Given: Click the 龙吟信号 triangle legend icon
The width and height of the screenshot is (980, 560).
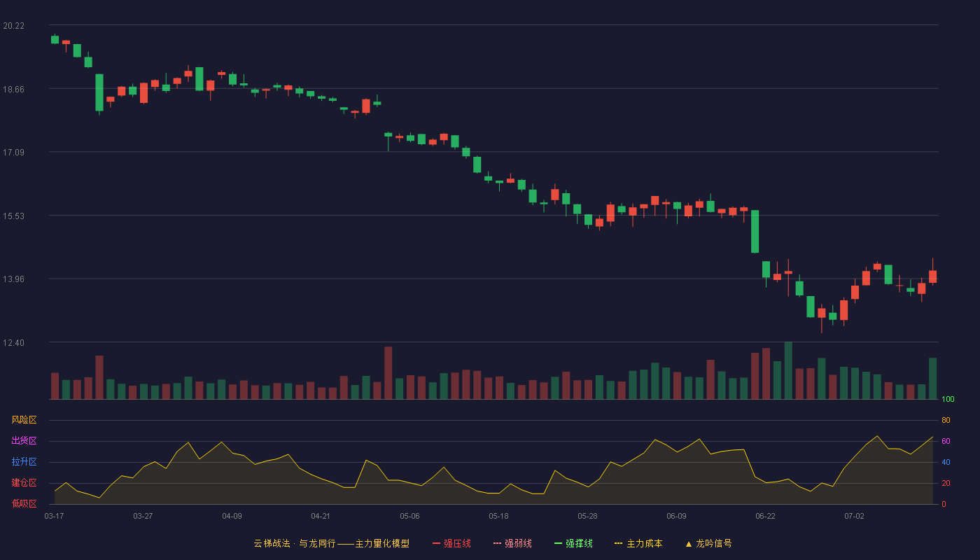Looking at the screenshot, I should [689, 544].
